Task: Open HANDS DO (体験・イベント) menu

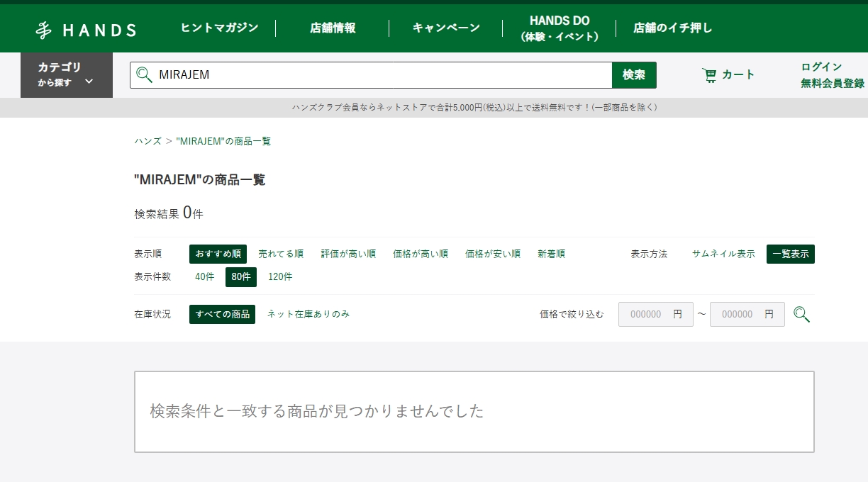Action: tap(560, 28)
